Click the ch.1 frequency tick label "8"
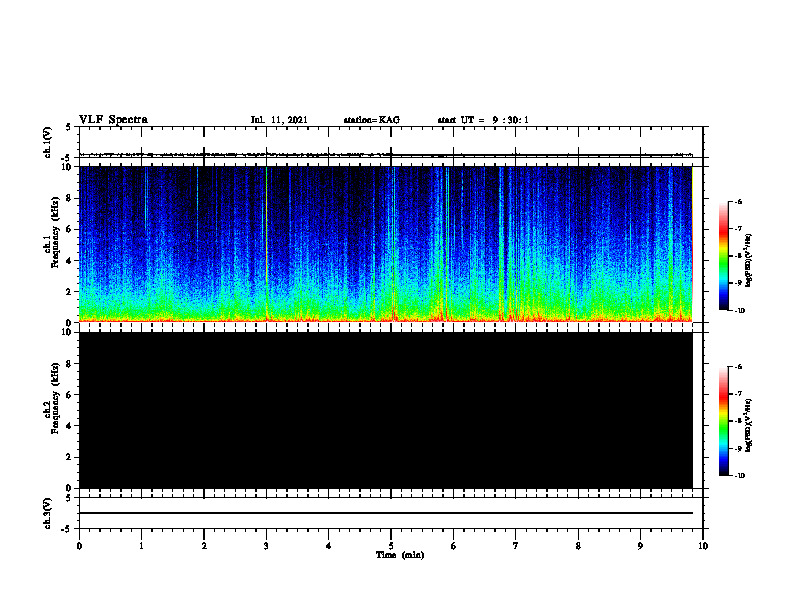 pos(69,198)
